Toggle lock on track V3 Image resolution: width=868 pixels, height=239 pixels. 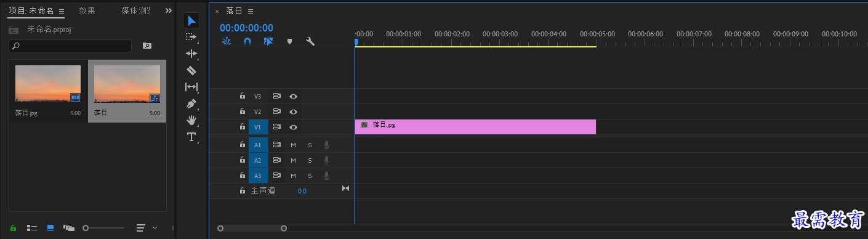tap(242, 96)
